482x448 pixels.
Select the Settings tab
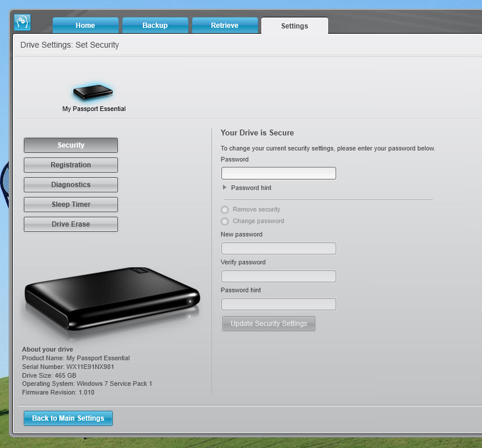[x=294, y=26]
